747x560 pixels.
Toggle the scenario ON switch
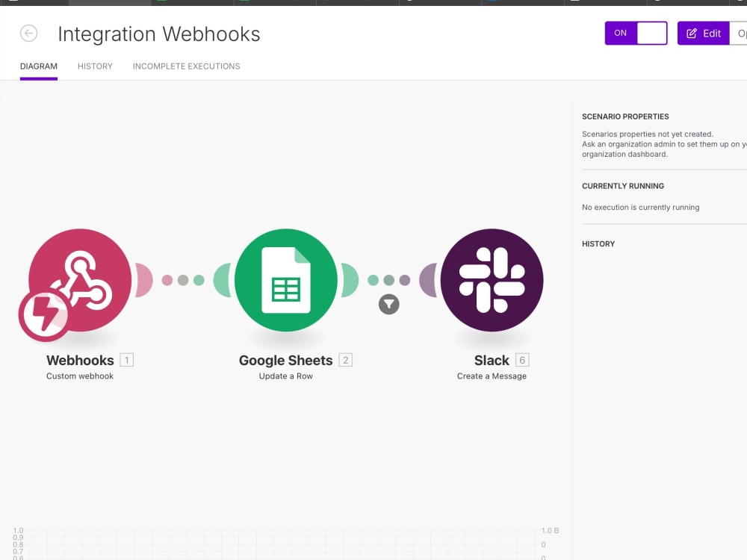(x=636, y=34)
